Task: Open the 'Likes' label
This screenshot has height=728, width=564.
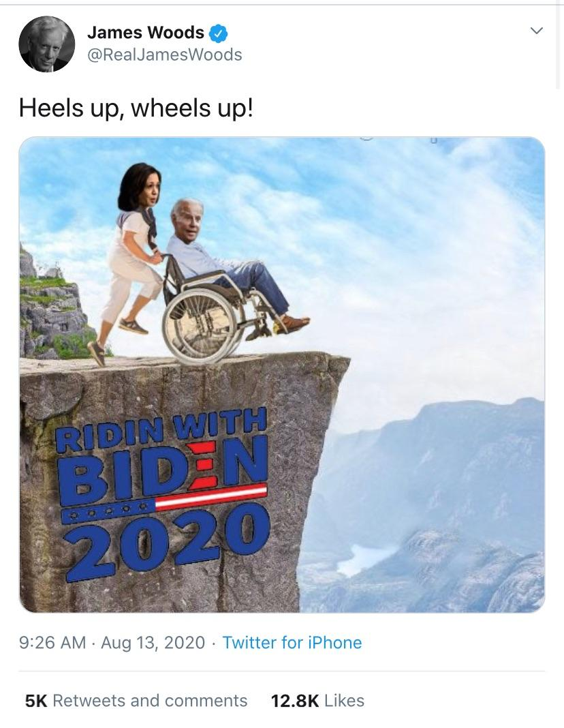Action: [x=345, y=701]
